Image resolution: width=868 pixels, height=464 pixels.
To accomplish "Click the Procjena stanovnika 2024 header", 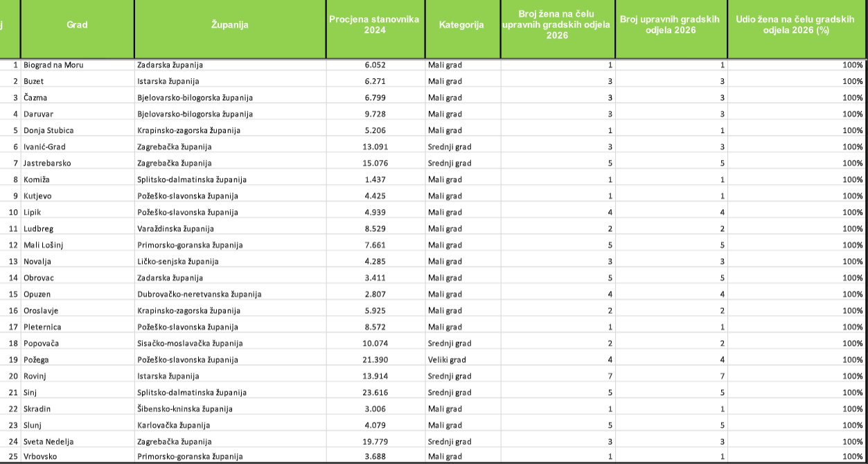I will [374, 25].
